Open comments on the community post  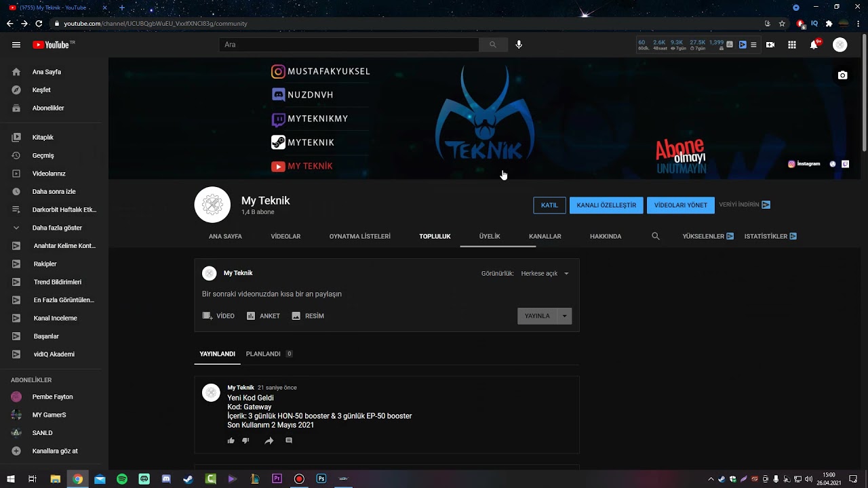[289, 441]
